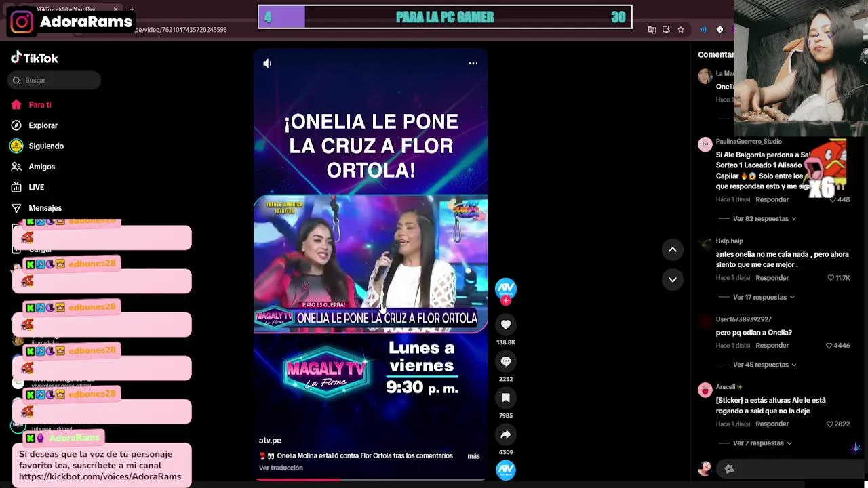The height and width of the screenshot is (488, 868).
Task: Click the Comentarios panel heading
Action: coord(716,54)
